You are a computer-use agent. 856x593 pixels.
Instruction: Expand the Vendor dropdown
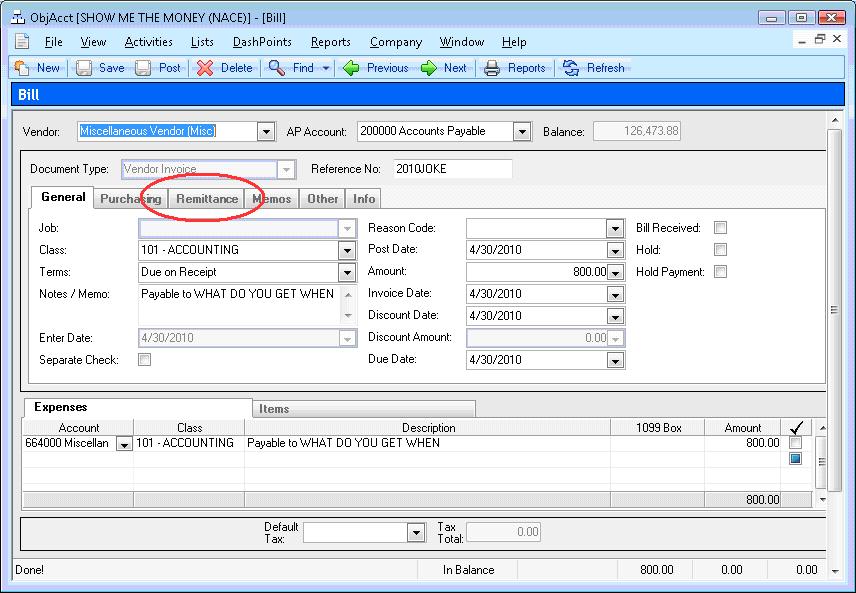pyautogui.click(x=265, y=131)
